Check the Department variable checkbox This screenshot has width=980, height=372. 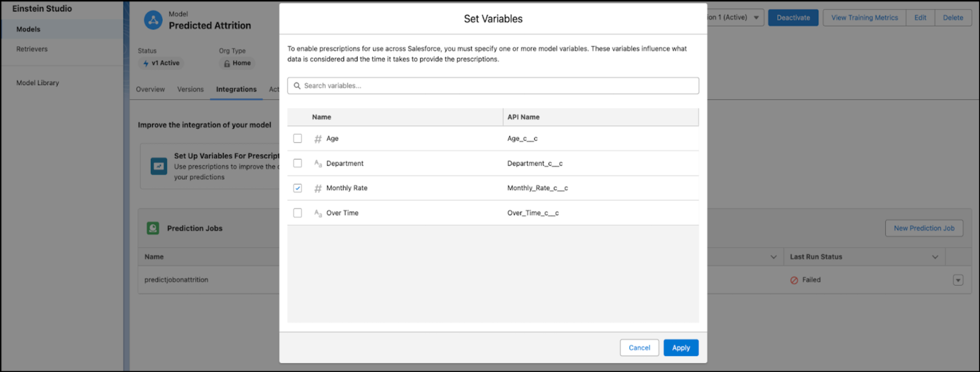point(298,163)
